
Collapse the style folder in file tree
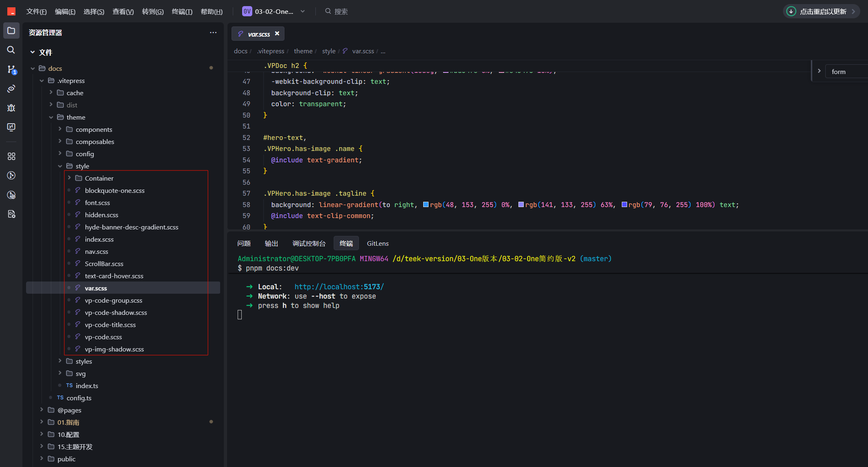click(x=60, y=166)
